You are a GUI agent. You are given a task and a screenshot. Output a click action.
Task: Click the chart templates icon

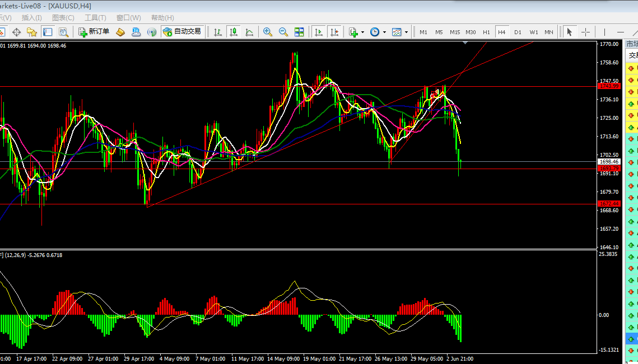point(397,32)
